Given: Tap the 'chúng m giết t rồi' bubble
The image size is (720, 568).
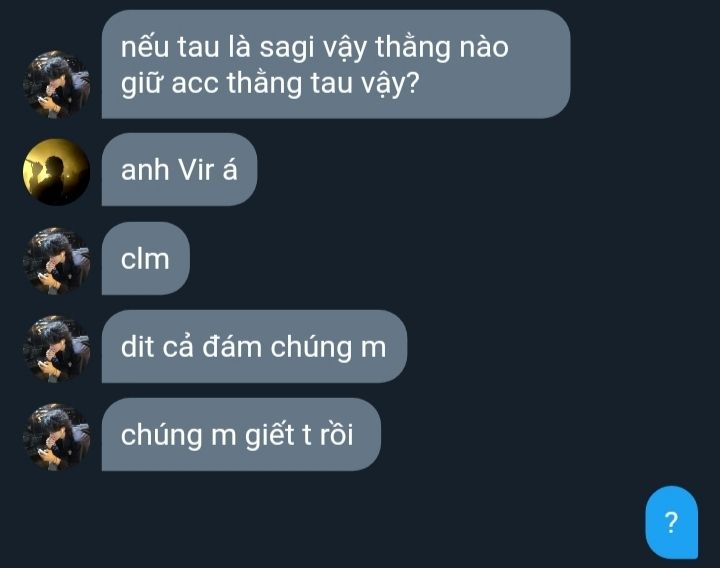Looking at the screenshot, I should [241, 434].
